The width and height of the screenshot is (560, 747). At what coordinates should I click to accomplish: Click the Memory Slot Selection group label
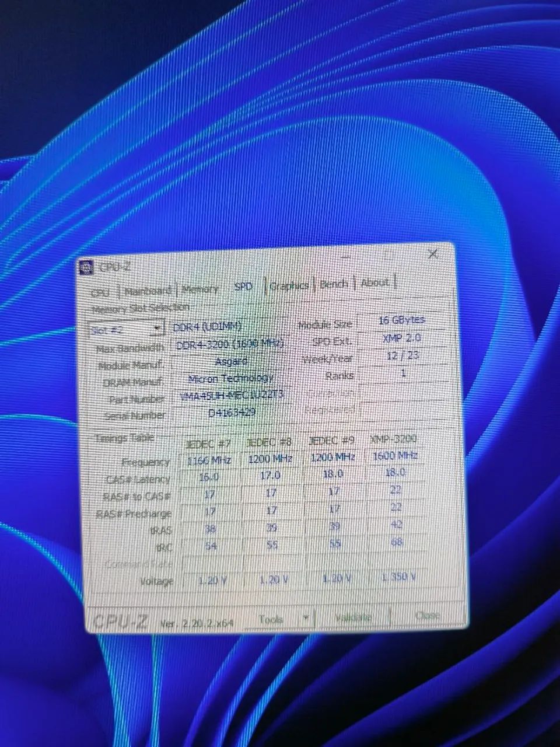(141, 308)
